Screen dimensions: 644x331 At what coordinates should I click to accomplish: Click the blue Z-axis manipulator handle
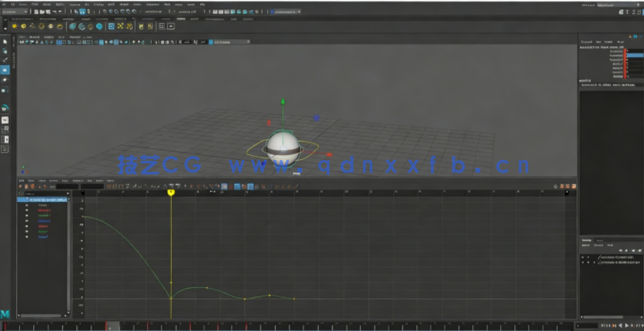click(316, 118)
